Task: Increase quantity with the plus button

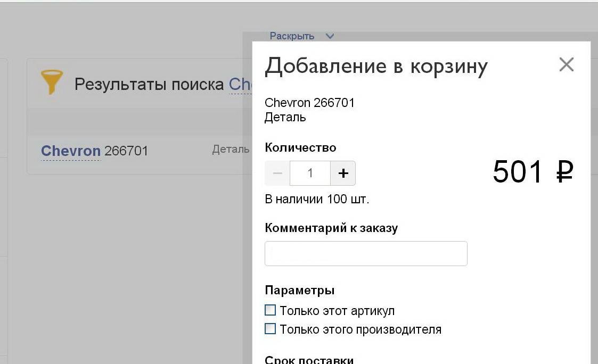Action: pos(343,173)
